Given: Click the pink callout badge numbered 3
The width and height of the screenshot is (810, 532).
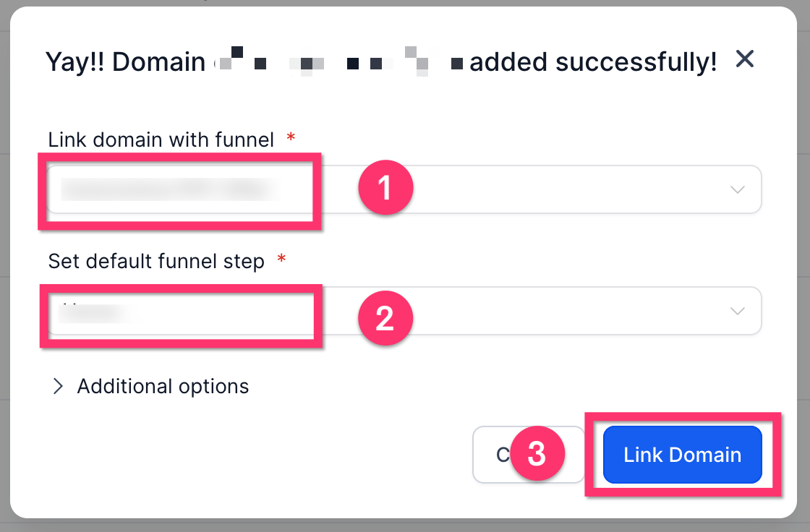Looking at the screenshot, I should [x=537, y=454].
